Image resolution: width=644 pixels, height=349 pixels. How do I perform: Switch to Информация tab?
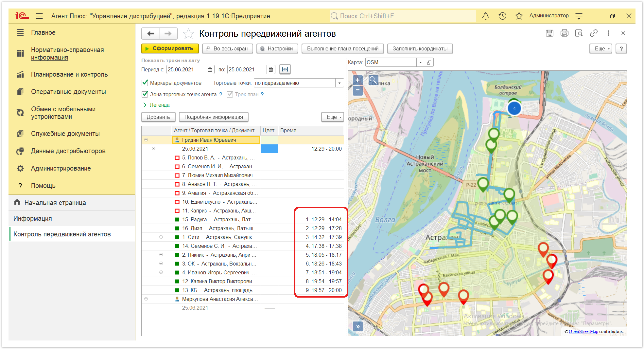[x=72, y=218]
